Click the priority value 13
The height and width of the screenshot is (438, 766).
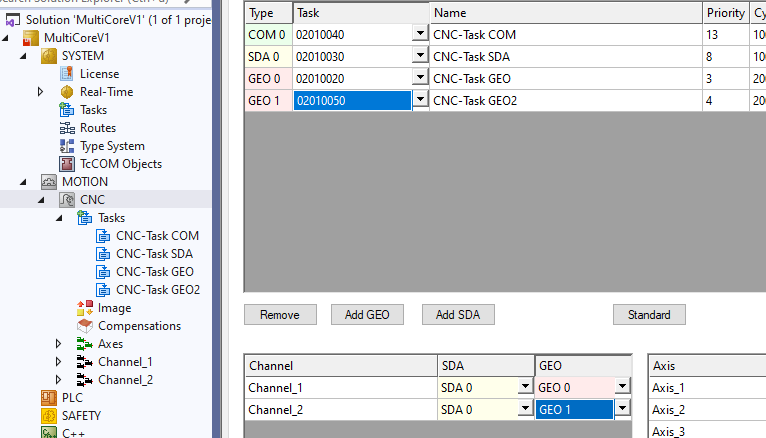click(725, 35)
